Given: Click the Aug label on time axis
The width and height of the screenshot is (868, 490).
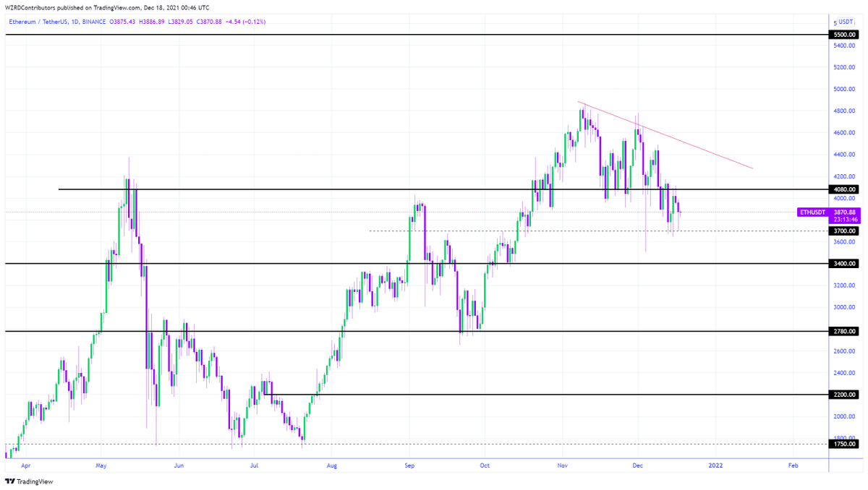Looking at the screenshot, I should (331, 466).
